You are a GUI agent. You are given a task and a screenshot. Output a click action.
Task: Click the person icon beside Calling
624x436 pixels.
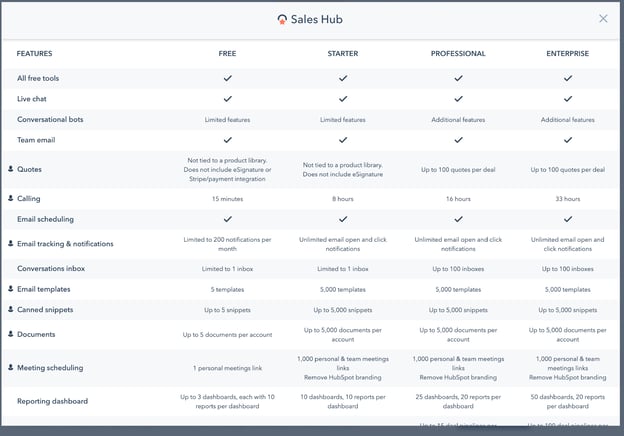(11, 198)
